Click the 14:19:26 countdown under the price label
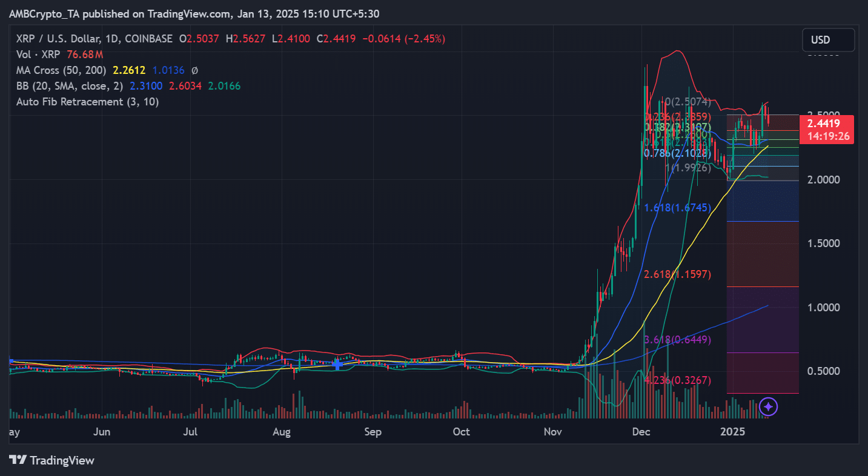868x476 pixels. [827, 136]
